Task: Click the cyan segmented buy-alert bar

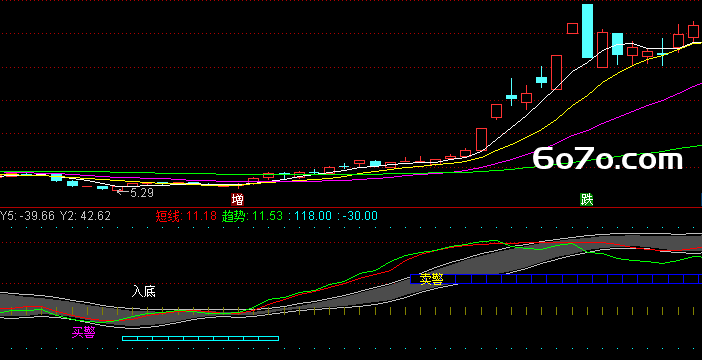Action: click(200, 339)
